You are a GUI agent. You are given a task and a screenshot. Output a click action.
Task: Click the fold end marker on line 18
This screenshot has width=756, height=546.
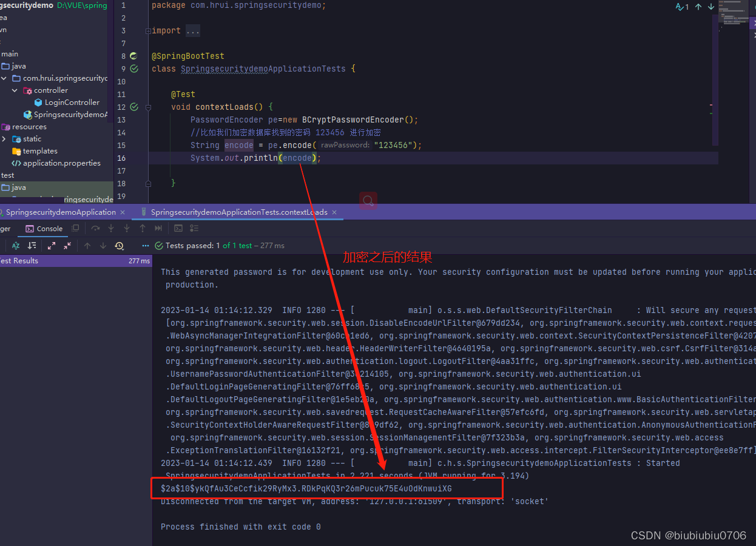coord(148,183)
